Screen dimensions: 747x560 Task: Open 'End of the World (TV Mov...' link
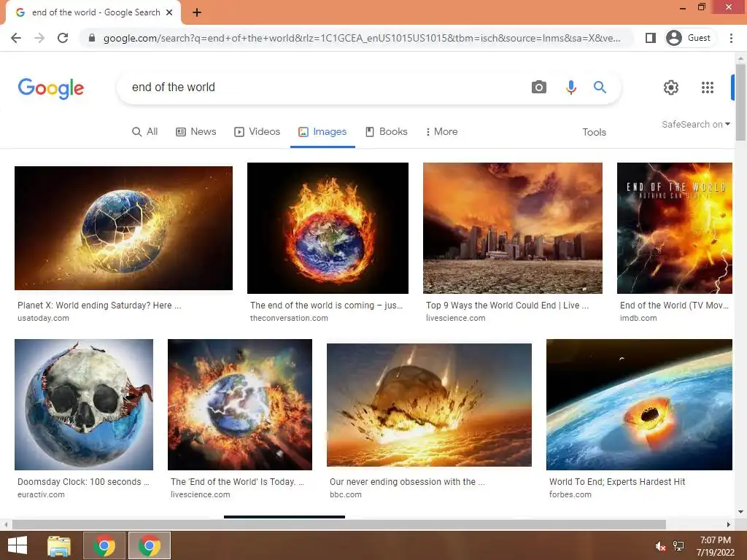(x=674, y=306)
